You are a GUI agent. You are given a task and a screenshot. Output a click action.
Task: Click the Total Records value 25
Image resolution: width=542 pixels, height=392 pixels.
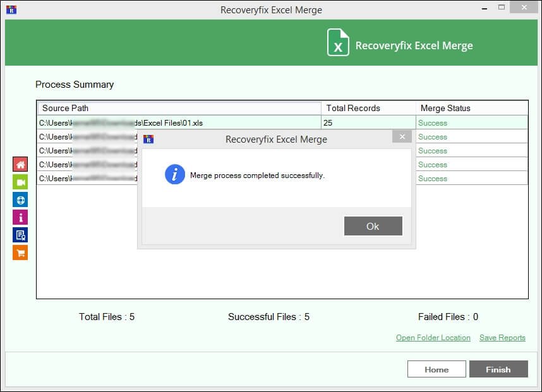pyautogui.click(x=328, y=123)
